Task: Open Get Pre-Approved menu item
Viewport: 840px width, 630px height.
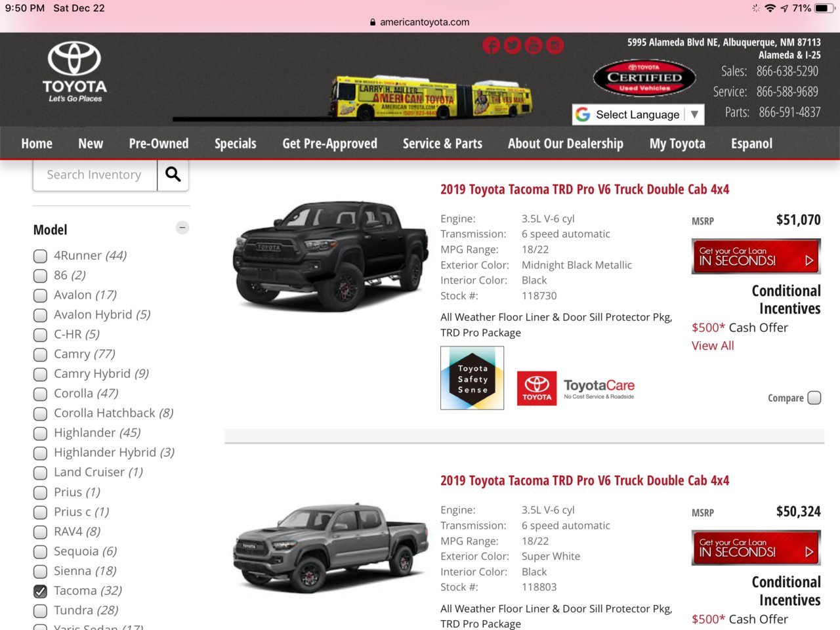Action: tap(330, 143)
